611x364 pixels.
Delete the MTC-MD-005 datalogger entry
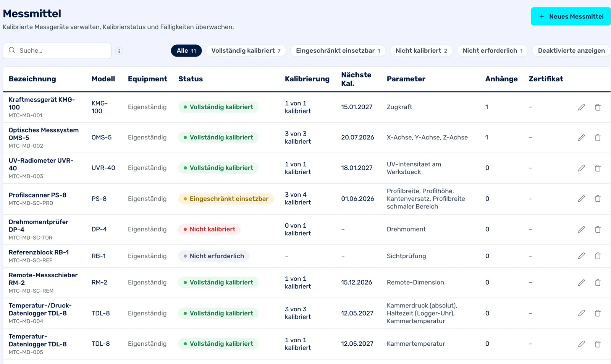coord(598,344)
